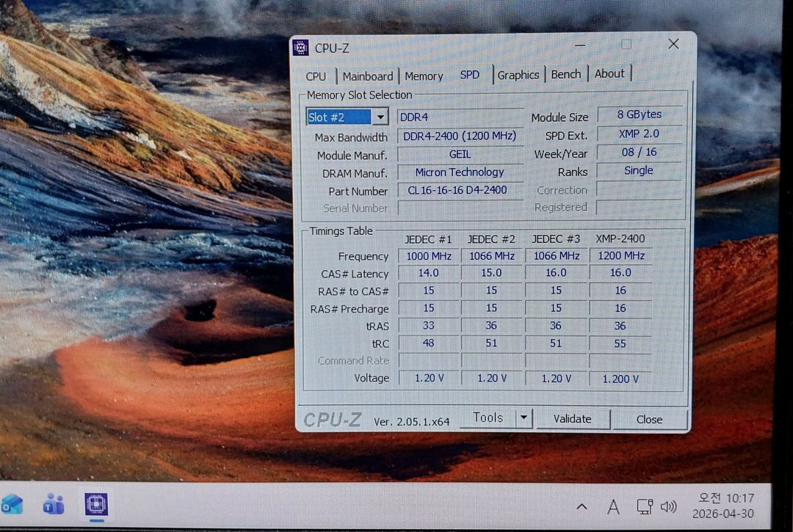Open the Outlook taskbar icon
This screenshot has width=793, height=532.
coord(12,504)
